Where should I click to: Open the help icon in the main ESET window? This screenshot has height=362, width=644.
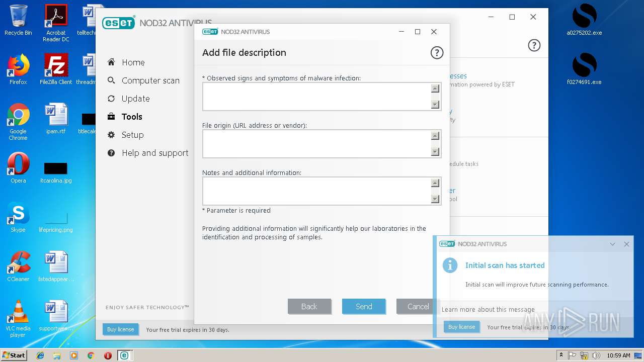534,45
